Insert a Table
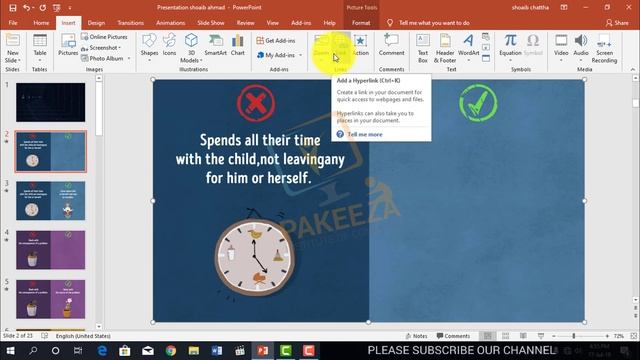The height and width of the screenshot is (360, 640). click(x=40, y=47)
